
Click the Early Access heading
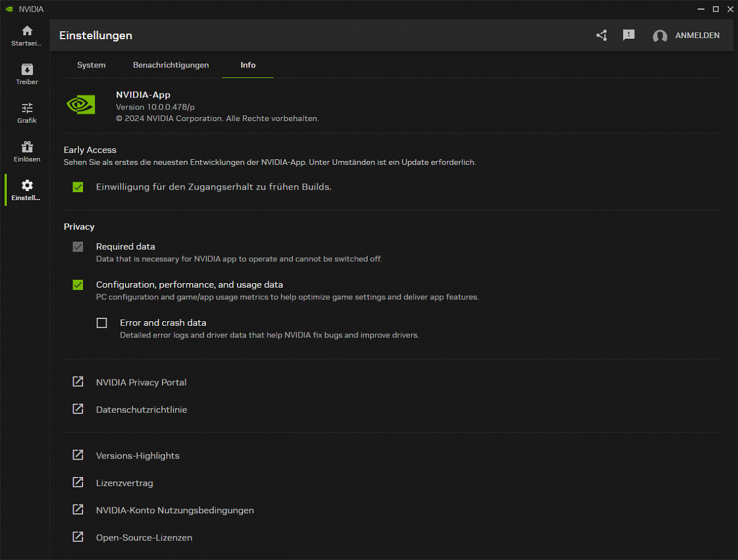(x=90, y=150)
